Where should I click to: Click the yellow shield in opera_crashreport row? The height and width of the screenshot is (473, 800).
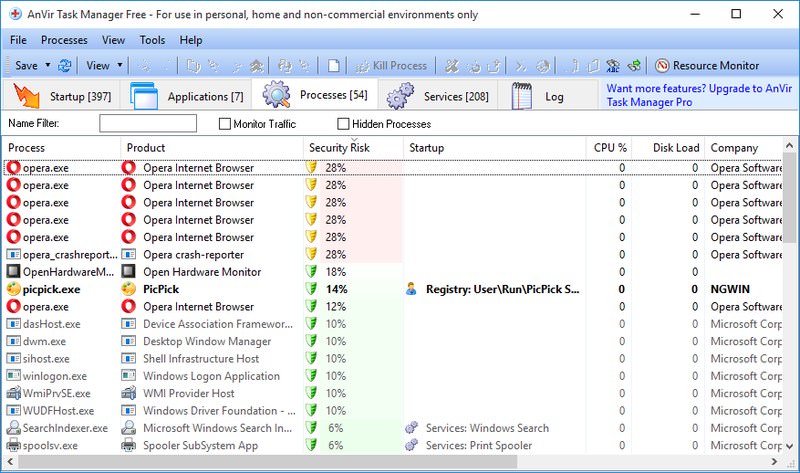[x=311, y=255]
